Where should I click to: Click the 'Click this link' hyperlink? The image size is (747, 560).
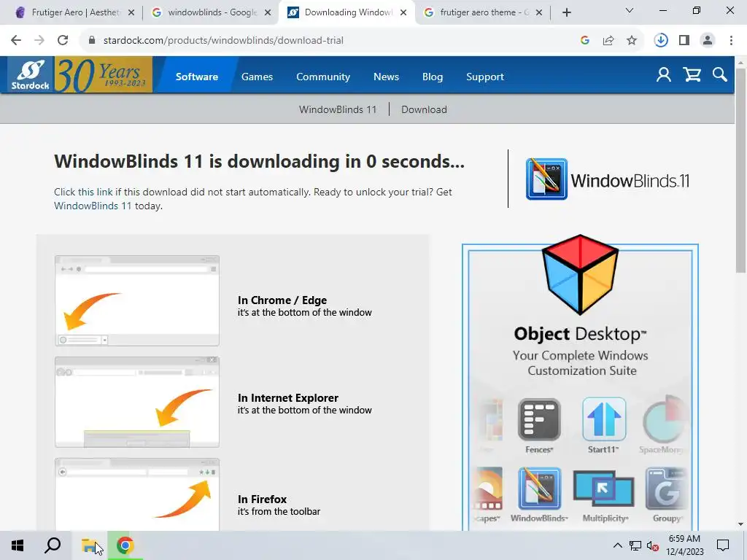pyautogui.click(x=83, y=192)
